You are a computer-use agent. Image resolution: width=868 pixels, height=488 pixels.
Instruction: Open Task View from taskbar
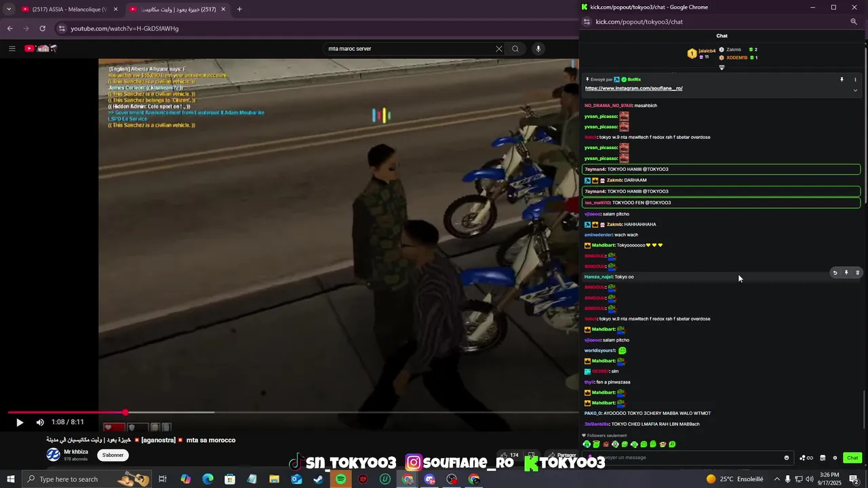tap(163, 479)
